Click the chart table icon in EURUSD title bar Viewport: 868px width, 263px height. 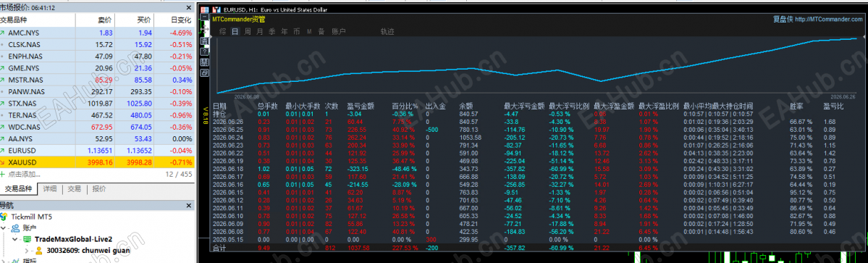[x=204, y=10]
